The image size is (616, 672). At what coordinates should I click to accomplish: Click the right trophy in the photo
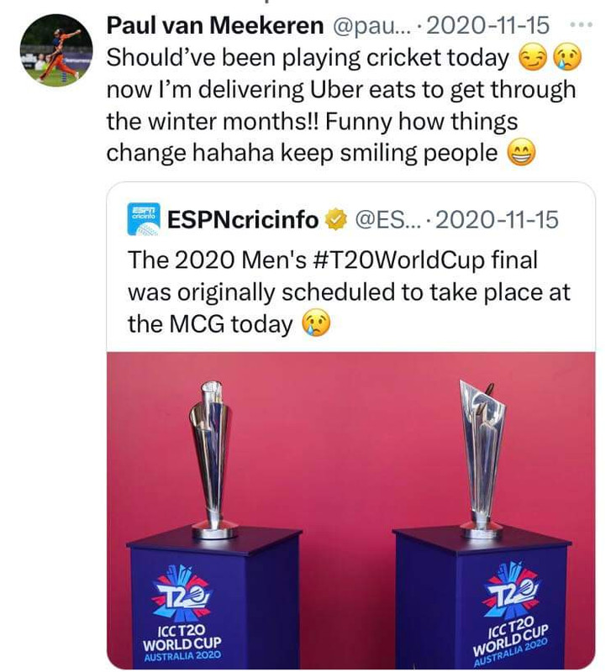click(482, 458)
